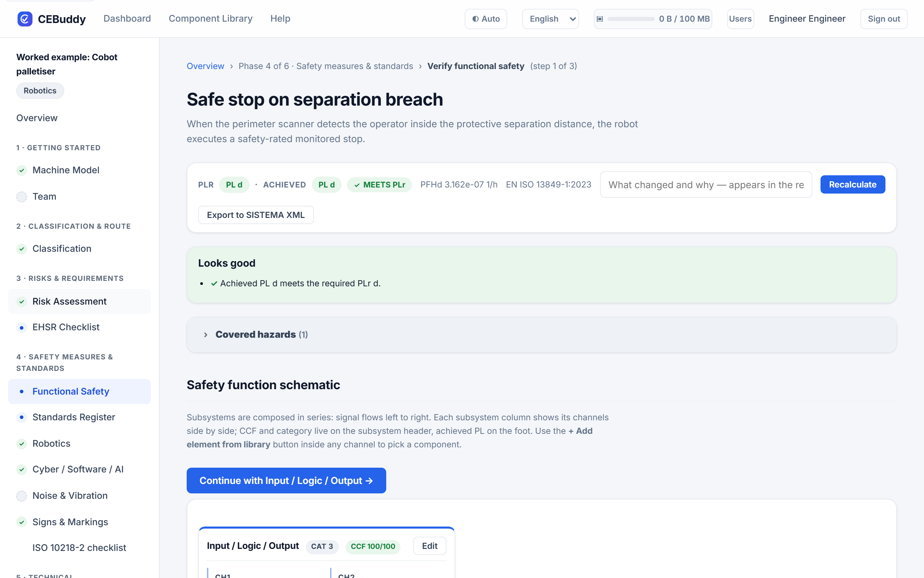Click the Classification completed check icon
This screenshot has height=578, width=924.
pyautogui.click(x=22, y=249)
